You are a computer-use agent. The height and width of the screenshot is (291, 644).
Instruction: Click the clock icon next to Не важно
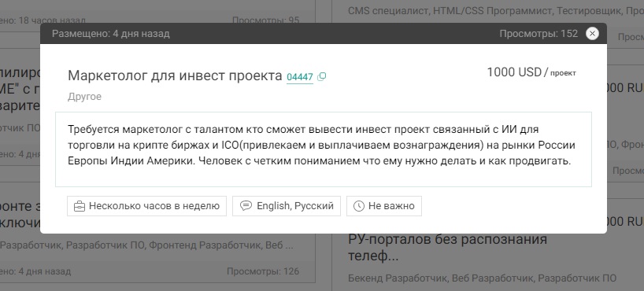coord(359,206)
